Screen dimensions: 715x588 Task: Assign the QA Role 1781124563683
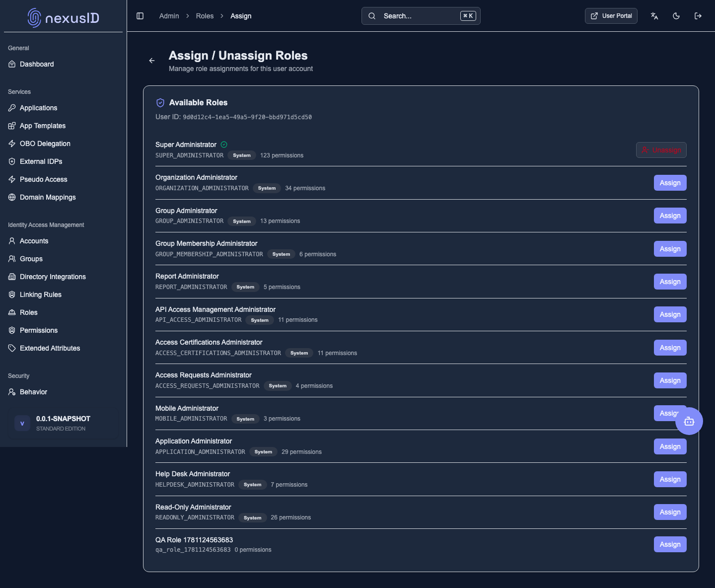(670, 544)
